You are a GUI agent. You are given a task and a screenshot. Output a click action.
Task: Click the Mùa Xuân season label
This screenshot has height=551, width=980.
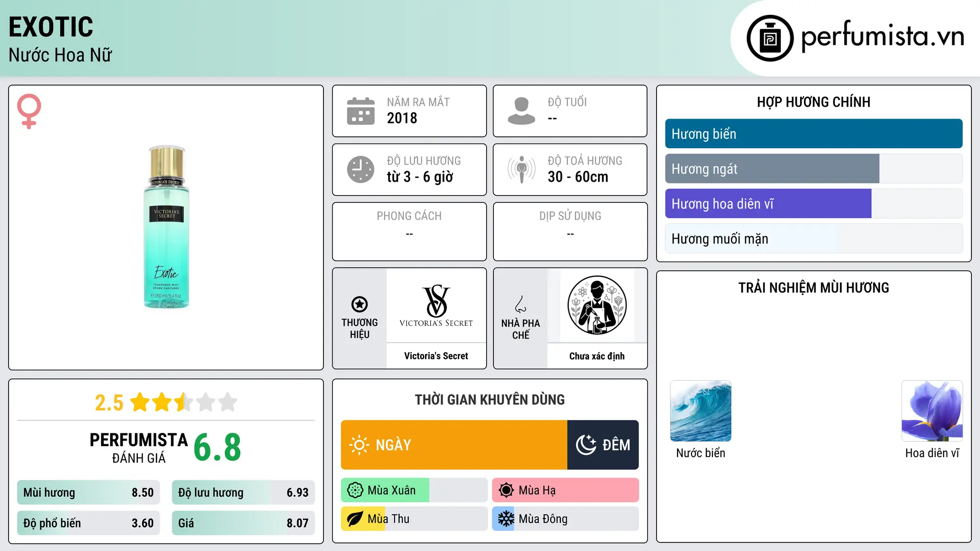(391, 490)
